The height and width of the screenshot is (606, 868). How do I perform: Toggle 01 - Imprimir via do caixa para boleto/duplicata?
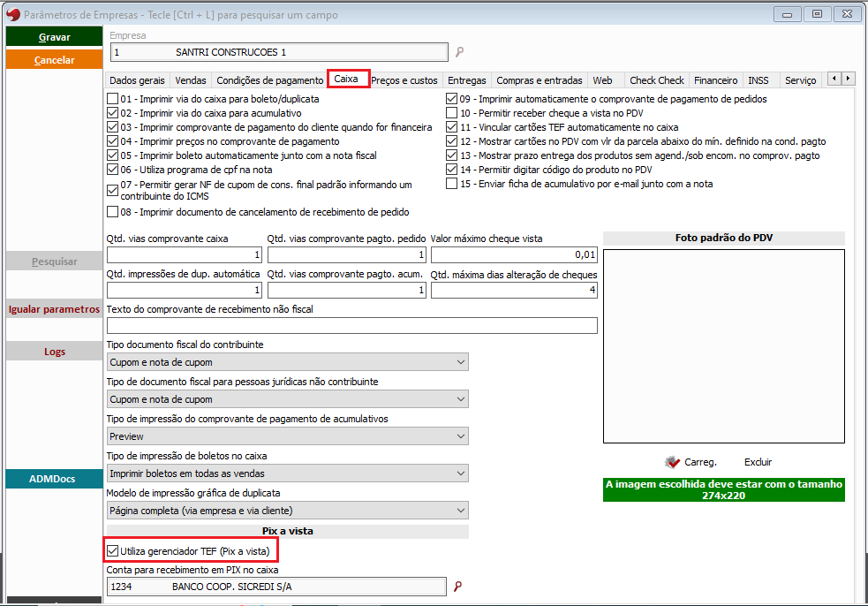click(x=112, y=99)
